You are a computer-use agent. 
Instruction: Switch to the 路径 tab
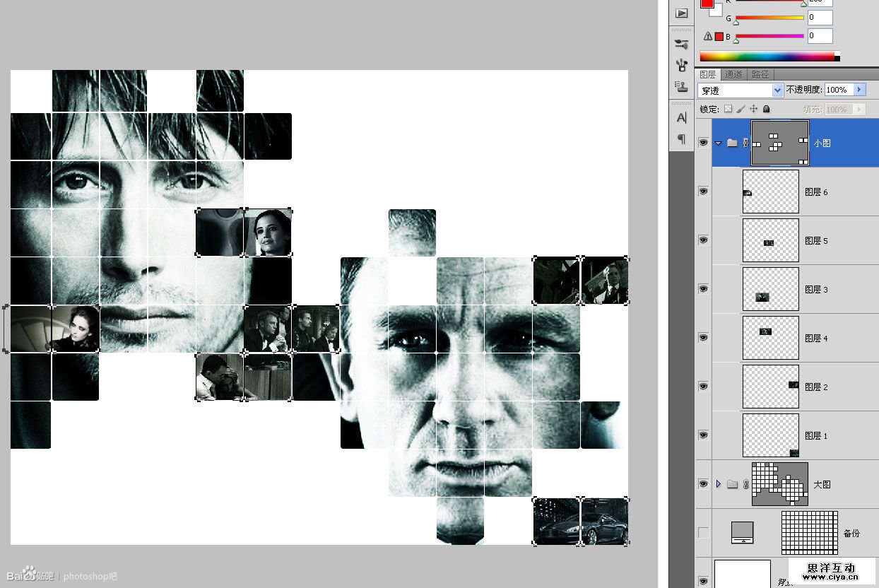pyautogui.click(x=760, y=74)
